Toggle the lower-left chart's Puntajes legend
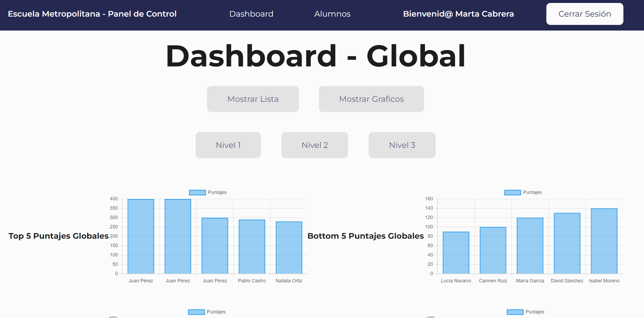 207,312
